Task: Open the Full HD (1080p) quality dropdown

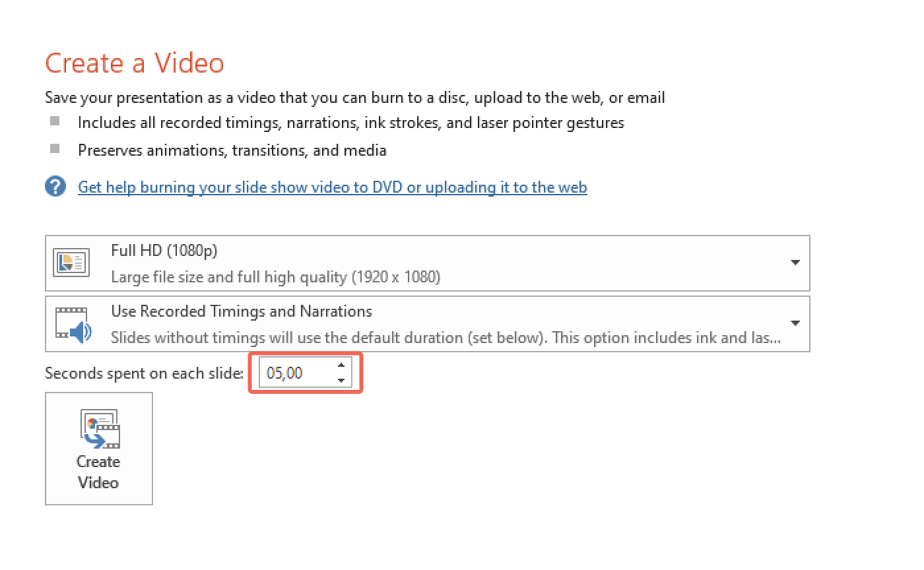Action: (x=427, y=263)
